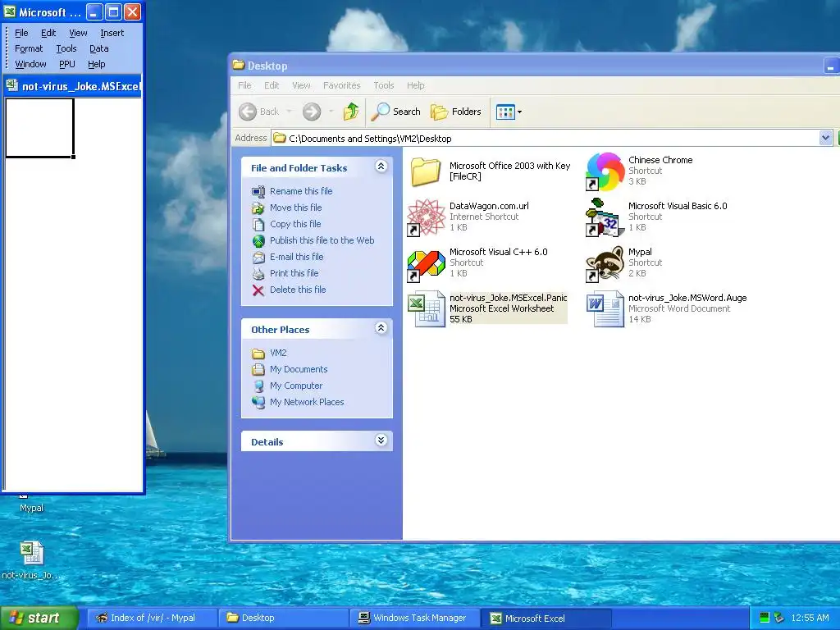Select the Chinese Chrome shortcut icon

605,171
